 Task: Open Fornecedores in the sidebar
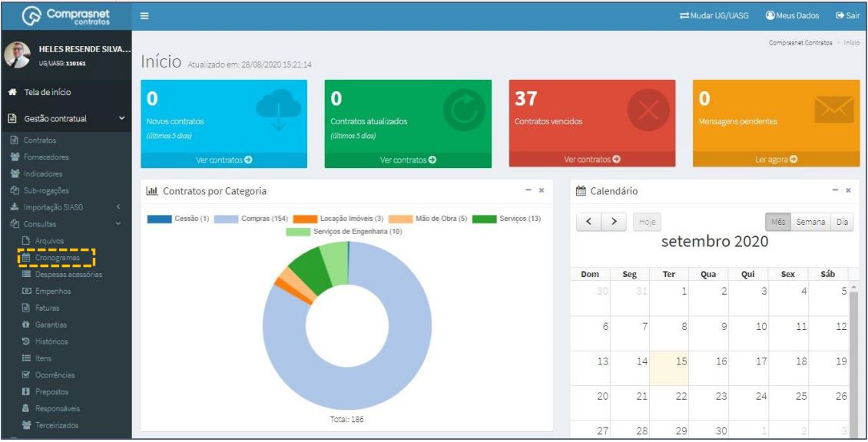point(46,157)
